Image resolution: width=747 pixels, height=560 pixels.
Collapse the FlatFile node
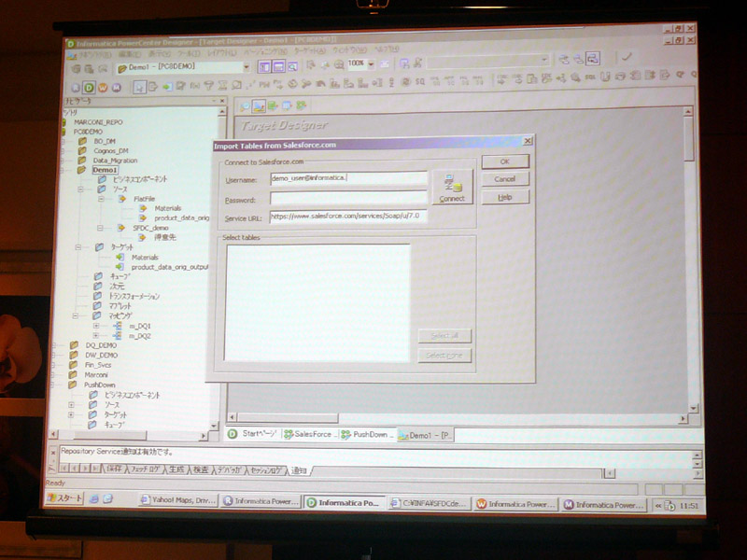tap(101, 199)
